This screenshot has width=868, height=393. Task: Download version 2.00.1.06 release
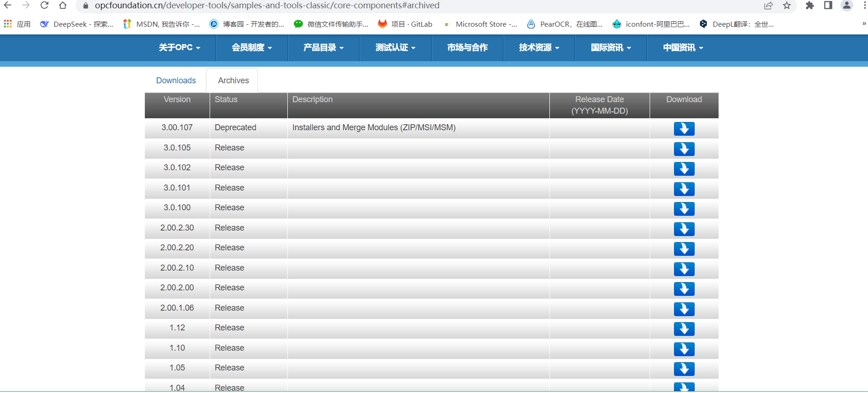[684, 309]
